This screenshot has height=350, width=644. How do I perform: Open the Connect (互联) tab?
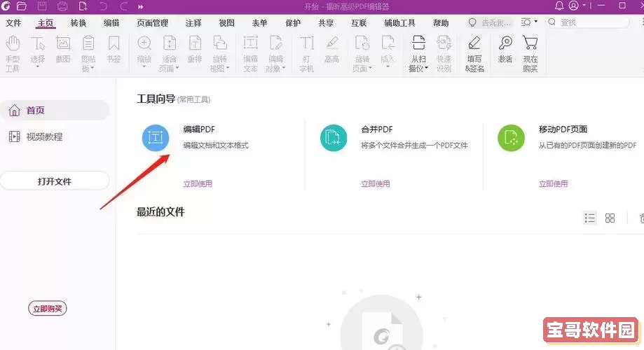359,23
